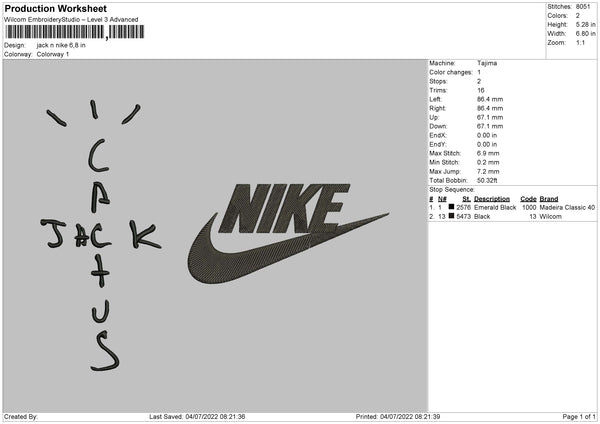Click stitch count "5473" in stop sequence
600x424 pixels.
[463, 217]
